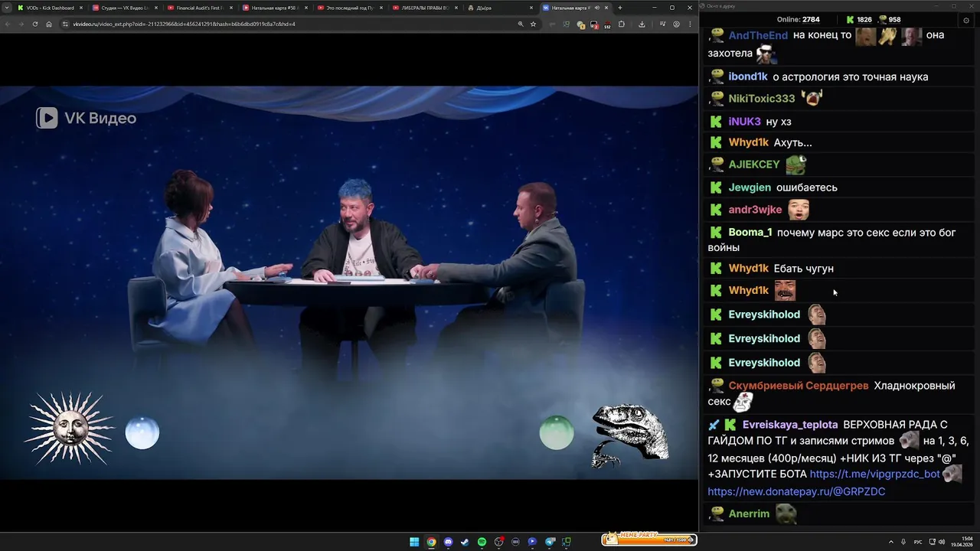
Task: Click the extension icon with 512 badge
Action: (x=606, y=24)
